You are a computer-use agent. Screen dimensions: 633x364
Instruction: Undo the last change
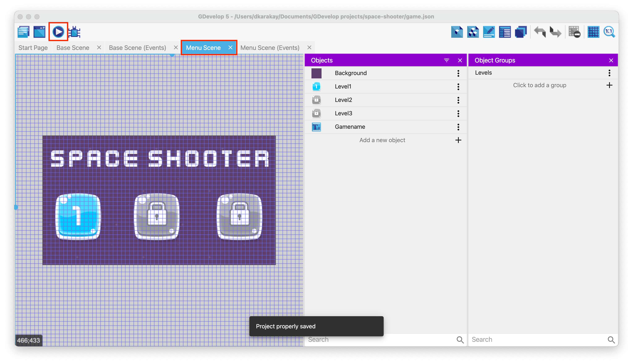(x=540, y=32)
